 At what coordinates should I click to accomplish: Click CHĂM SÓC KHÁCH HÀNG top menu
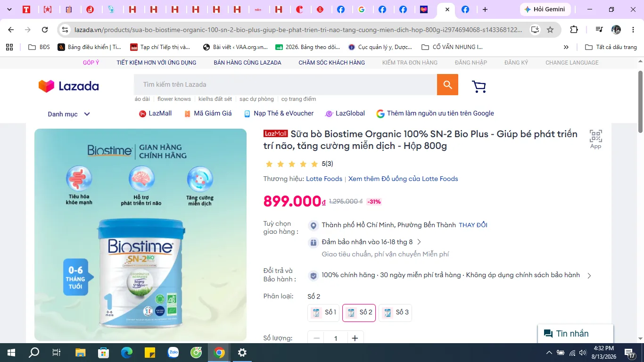click(332, 63)
